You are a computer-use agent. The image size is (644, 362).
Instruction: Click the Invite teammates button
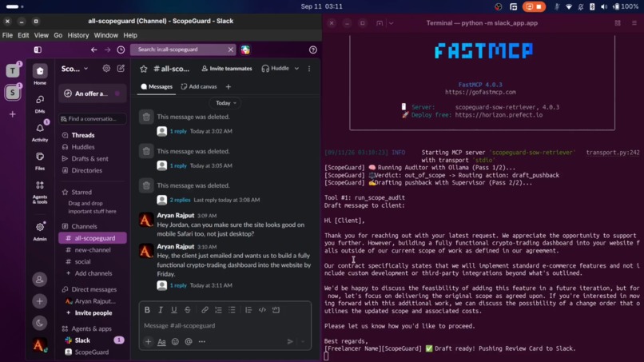coord(227,69)
